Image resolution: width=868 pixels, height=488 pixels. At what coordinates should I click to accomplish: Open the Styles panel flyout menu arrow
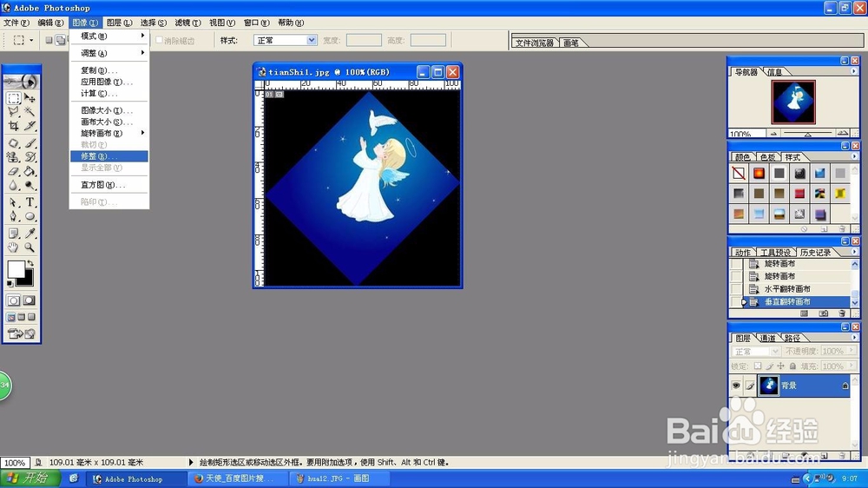(853, 156)
